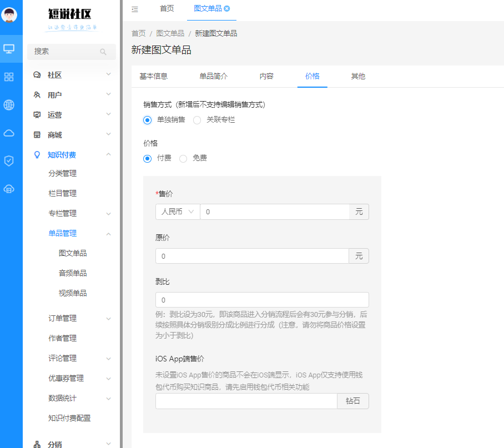Image resolution: width=504 pixels, height=448 pixels.
Task: Expand the 分销 menu
Action: [x=109, y=444]
